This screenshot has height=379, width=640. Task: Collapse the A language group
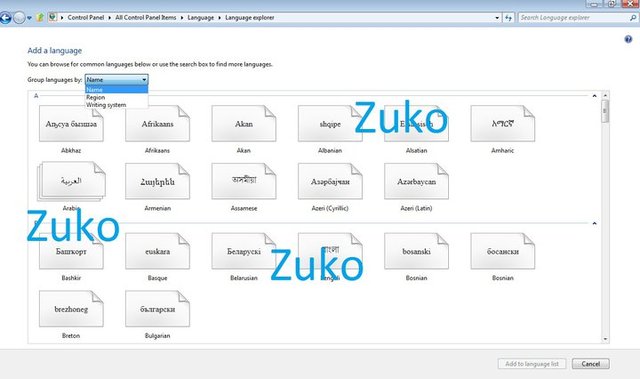click(x=594, y=96)
